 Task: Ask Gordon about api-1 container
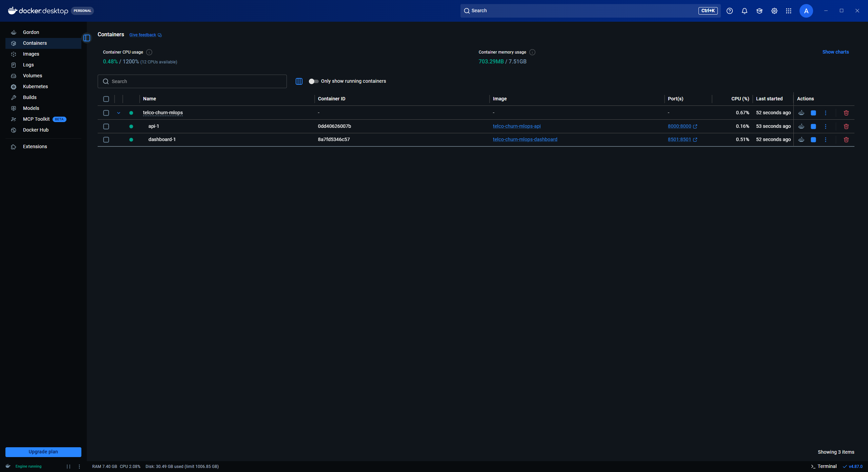click(801, 126)
